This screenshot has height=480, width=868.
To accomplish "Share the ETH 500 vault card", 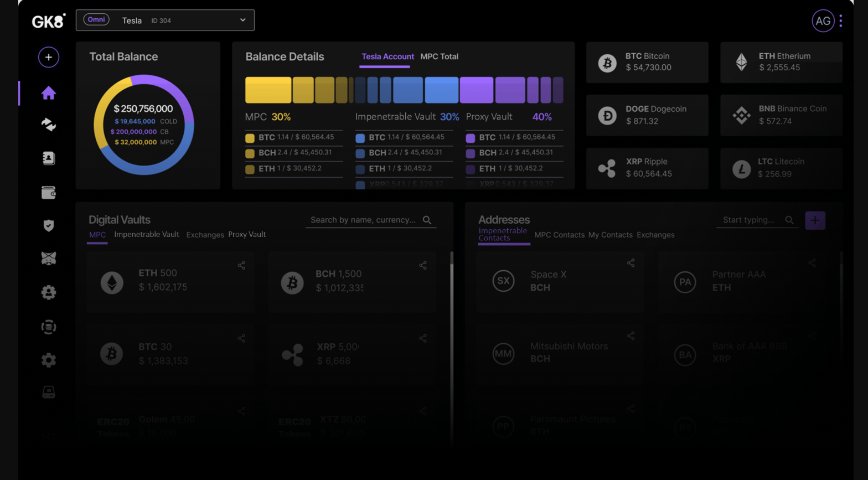I will pos(241,266).
